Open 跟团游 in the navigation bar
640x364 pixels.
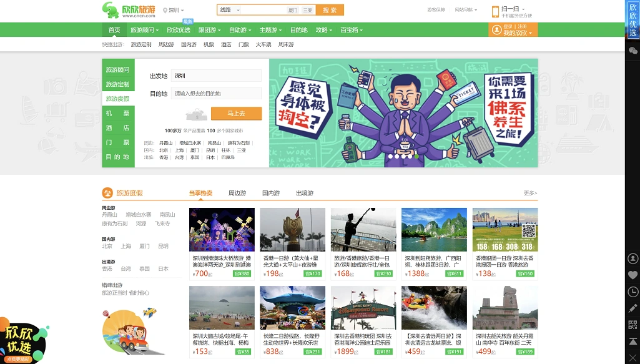tap(209, 30)
